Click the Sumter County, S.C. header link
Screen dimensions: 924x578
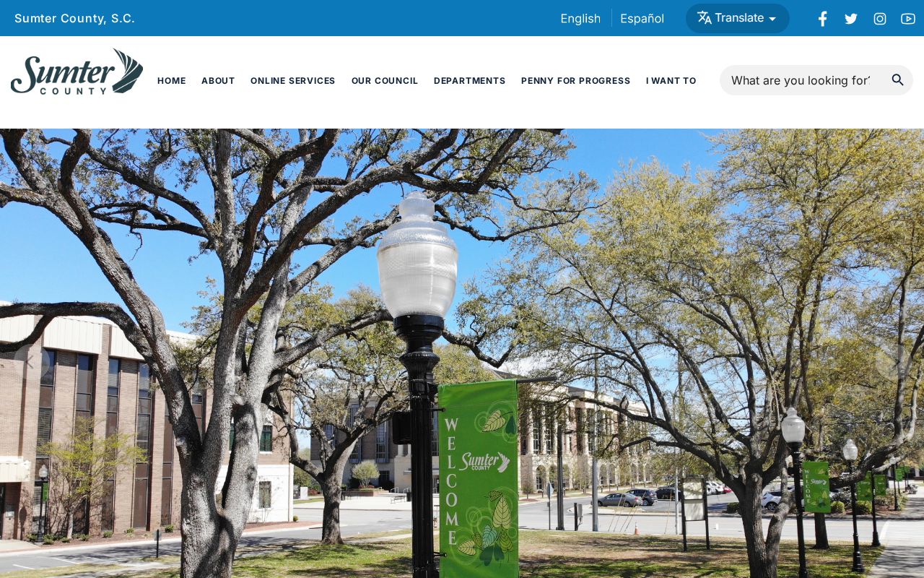point(74,18)
